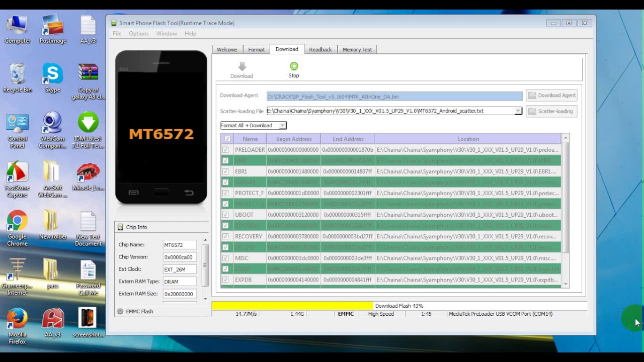Open screenshot... image file icon
The width and height of the screenshot is (644, 362).
click(88, 323)
